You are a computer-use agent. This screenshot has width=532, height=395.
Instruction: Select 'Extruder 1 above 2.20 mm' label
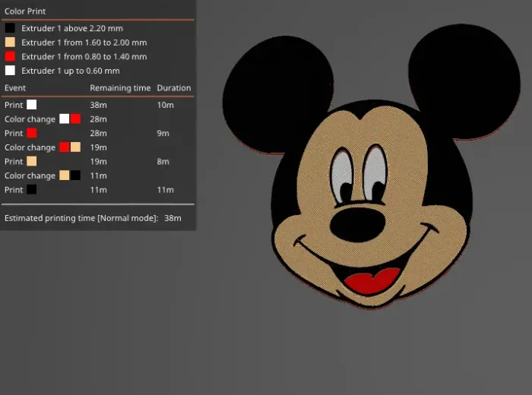tap(72, 28)
